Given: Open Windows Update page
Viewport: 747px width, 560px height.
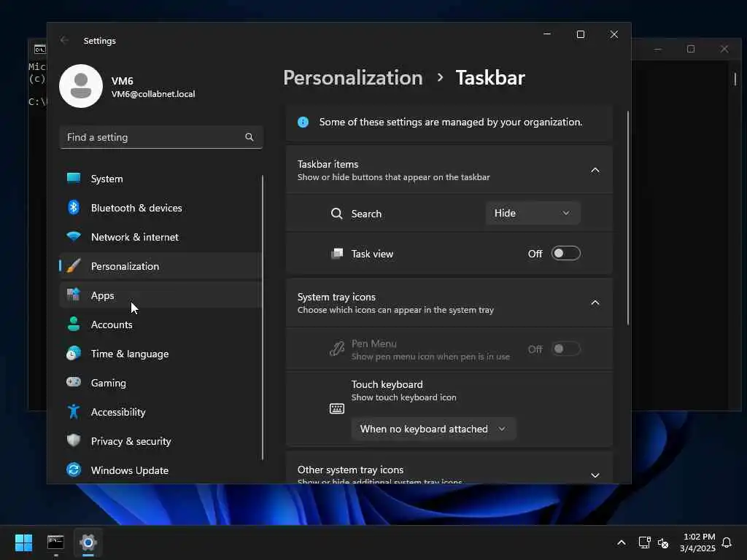Looking at the screenshot, I should click(160, 470).
